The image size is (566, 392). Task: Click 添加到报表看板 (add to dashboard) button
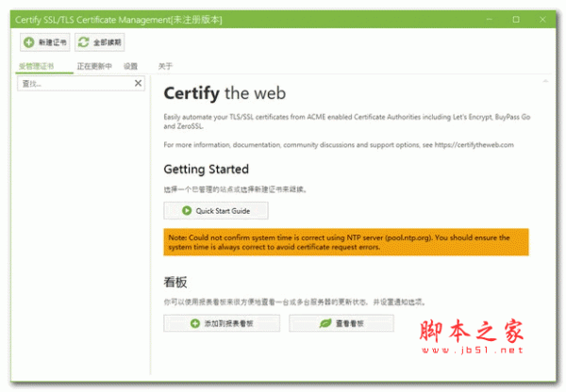pyautogui.click(x=222, y=323)
